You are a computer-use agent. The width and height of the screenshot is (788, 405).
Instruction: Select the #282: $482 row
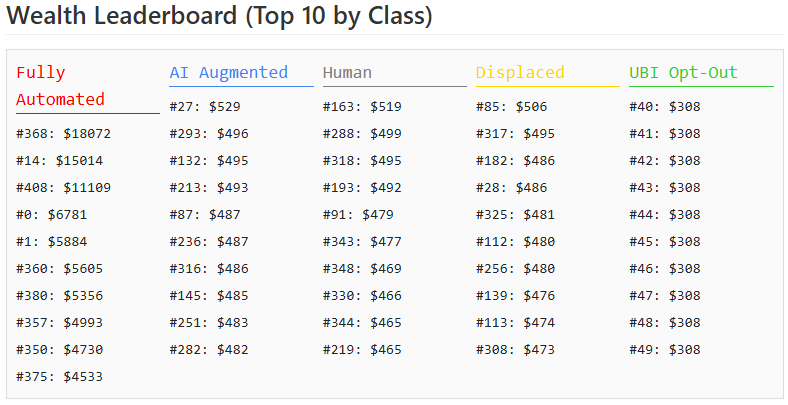coord(209,350)
